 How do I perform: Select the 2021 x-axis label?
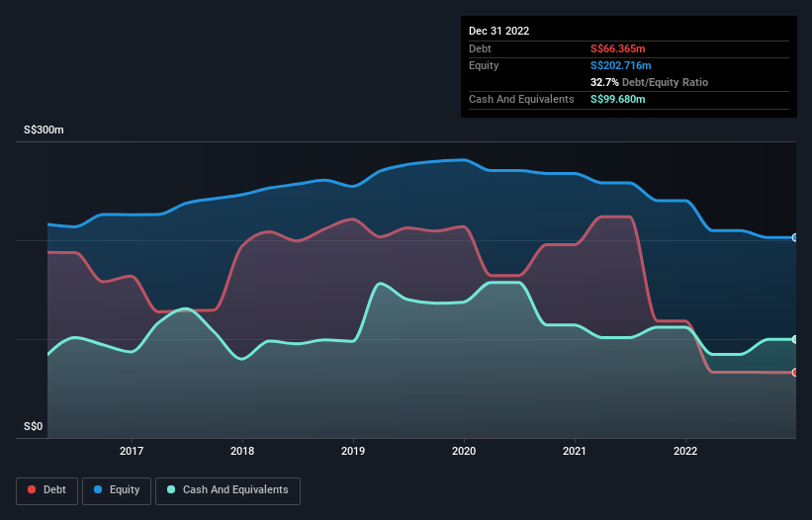(x=575, y=451)
